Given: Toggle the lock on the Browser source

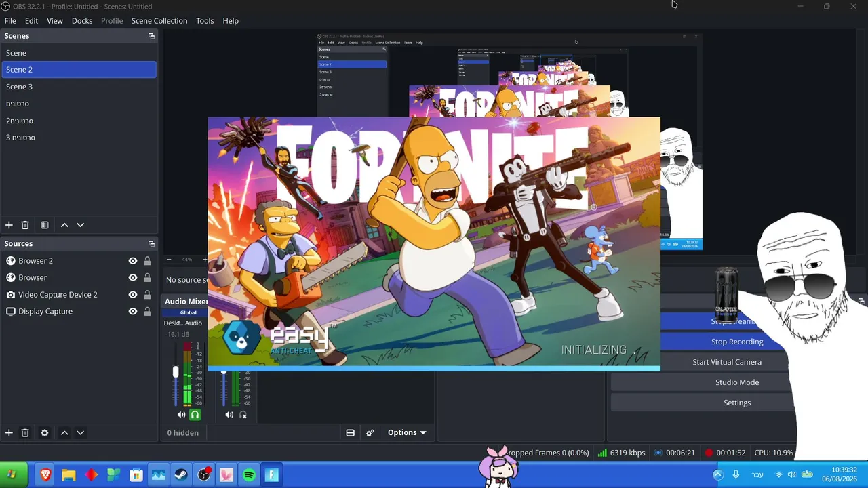Looking at the screenshot, I should [147, 278].
